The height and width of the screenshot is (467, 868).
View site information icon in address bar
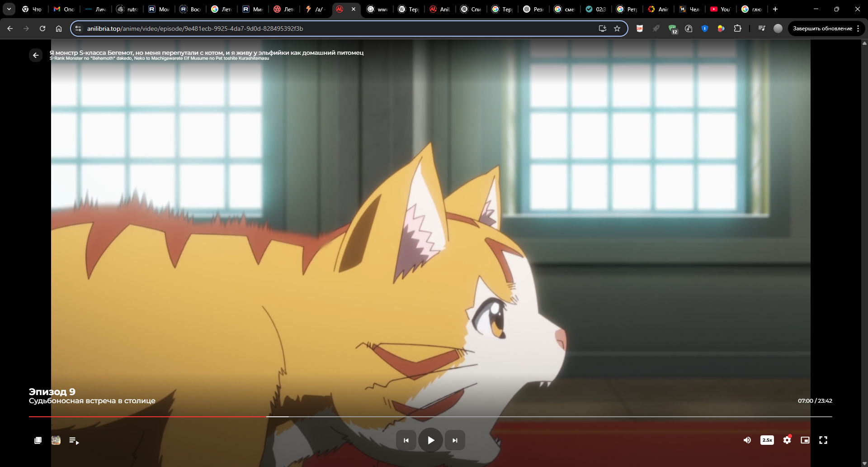[x=78, y=29]
